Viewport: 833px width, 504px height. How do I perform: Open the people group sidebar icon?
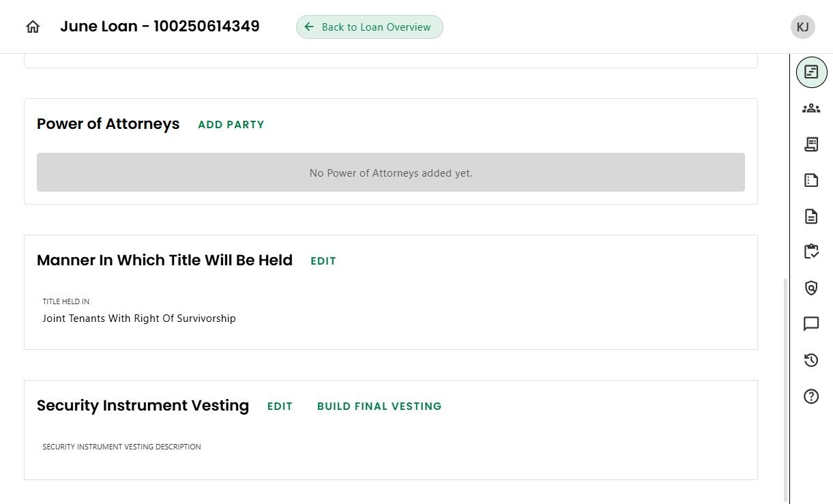point(811,108)
